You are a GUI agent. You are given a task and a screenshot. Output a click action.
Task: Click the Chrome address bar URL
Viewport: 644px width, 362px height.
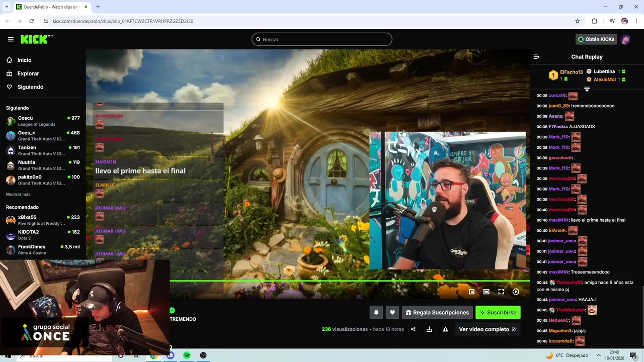123,21
